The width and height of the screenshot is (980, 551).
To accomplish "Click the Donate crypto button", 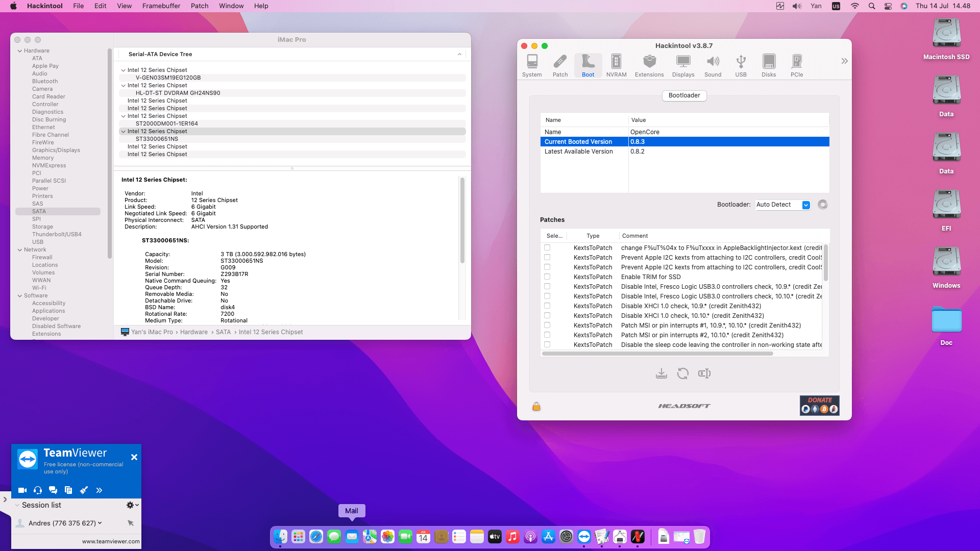I will 820,406.
